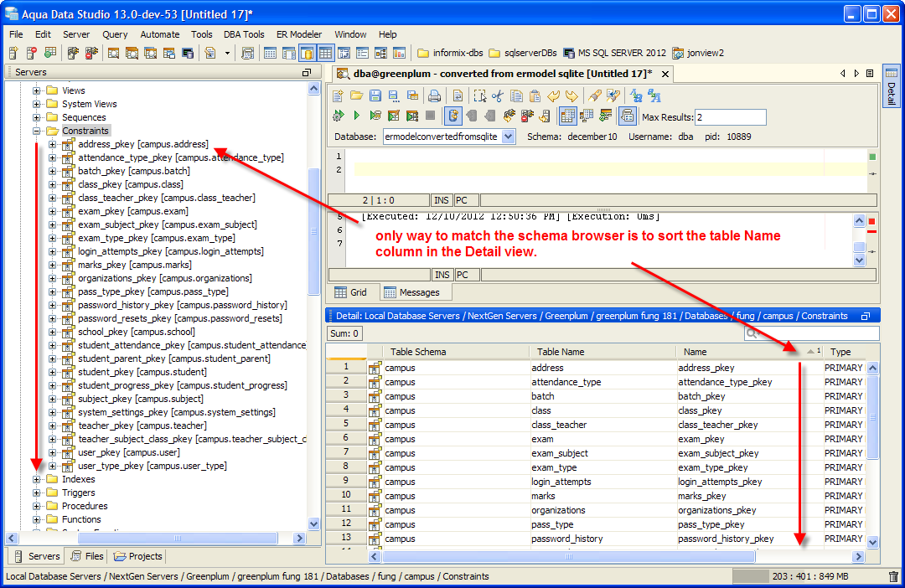Image resolution: width=905 pixels, height=588 pixels.
Task: Open the DBA Tools menu
Action: point(244,34)
